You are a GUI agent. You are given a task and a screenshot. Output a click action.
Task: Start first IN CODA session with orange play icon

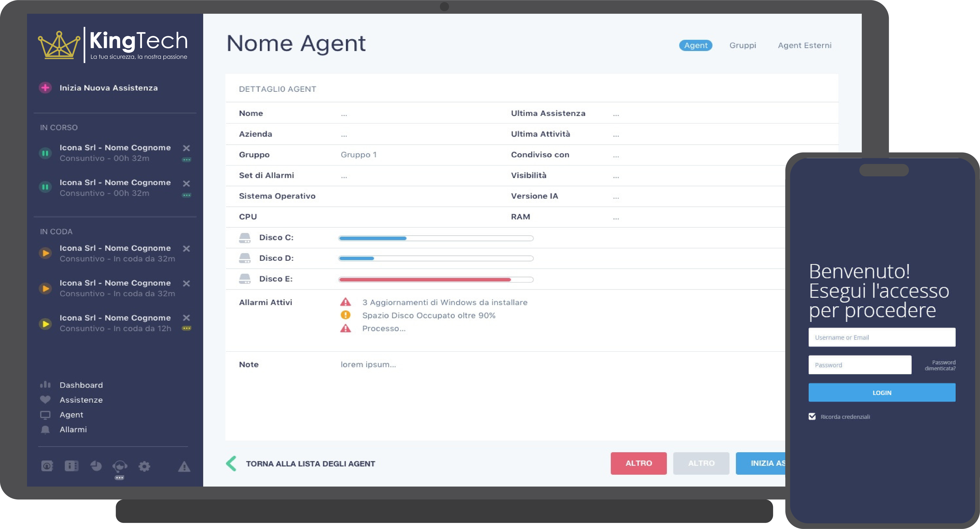(x=45, y=253)
